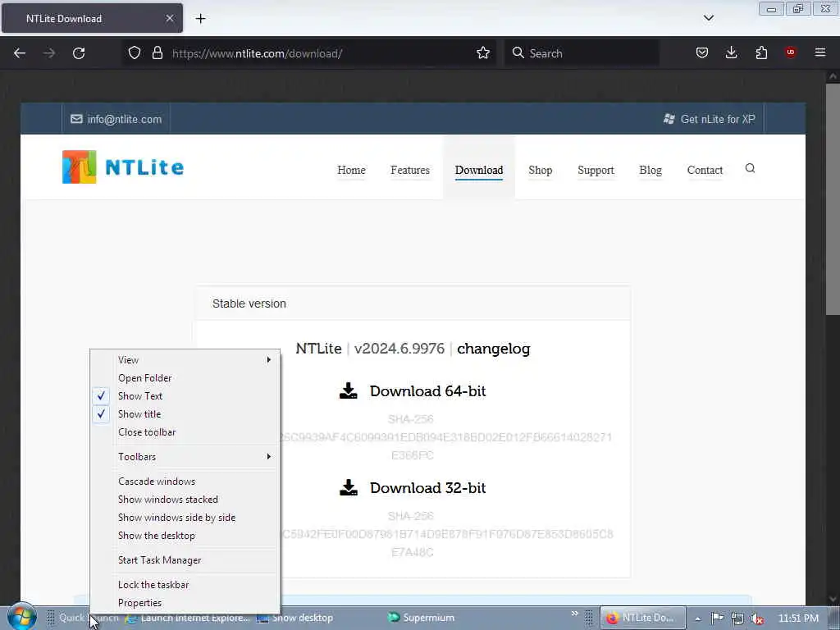Open the Firefox downloads panel icon

[x=731, y=52]
